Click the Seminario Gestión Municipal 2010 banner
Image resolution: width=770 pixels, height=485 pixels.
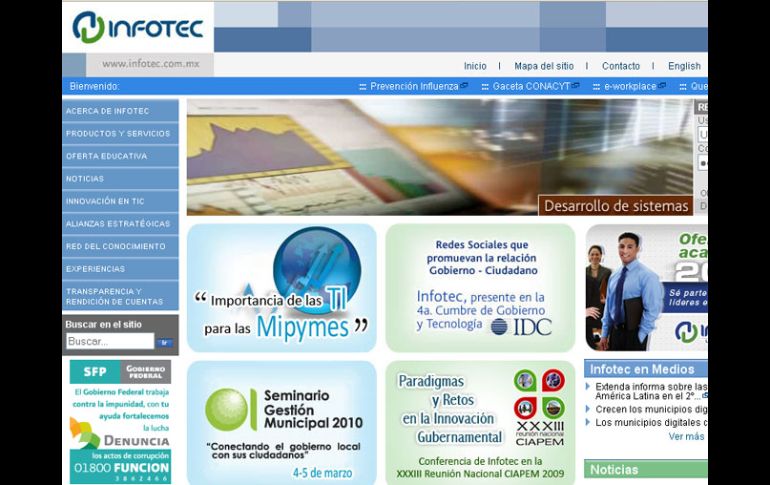point(281,422)
